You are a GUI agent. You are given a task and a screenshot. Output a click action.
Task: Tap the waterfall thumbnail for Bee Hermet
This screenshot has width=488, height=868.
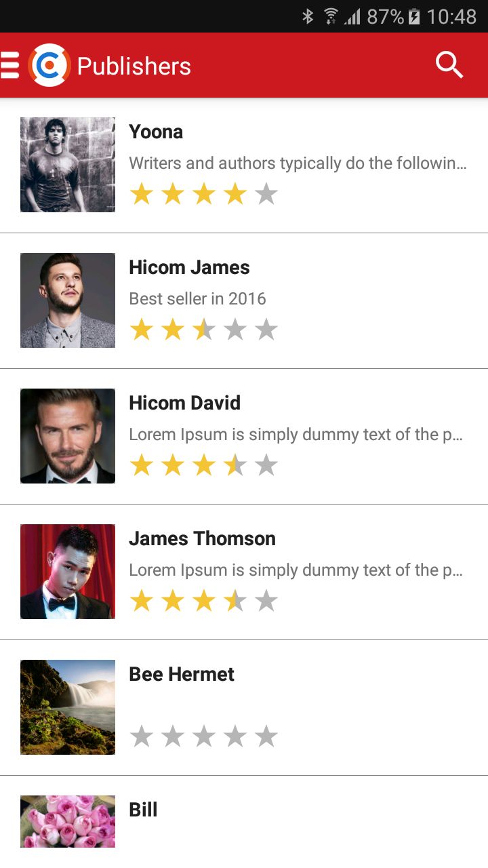[x=68, y=707]
